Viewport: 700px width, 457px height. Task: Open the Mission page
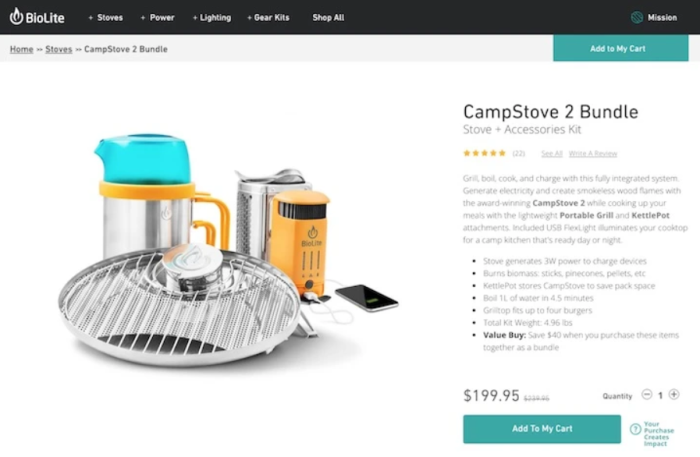click(x=662, y=17)
